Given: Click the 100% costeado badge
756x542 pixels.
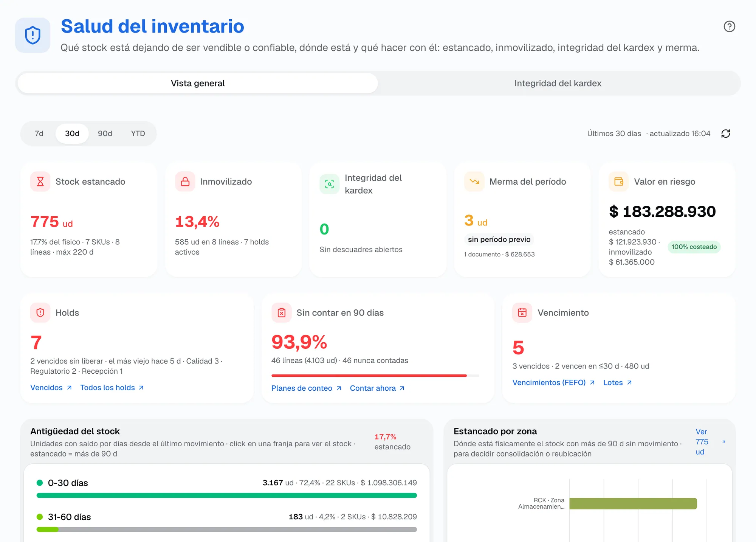Looking at the screenshot, I should click(694, 247).
